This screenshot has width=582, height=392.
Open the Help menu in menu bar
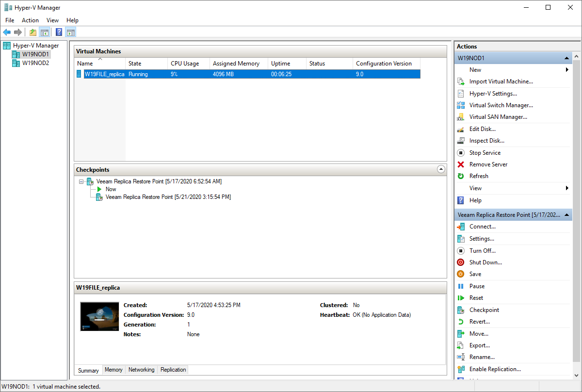click(72, 20)
